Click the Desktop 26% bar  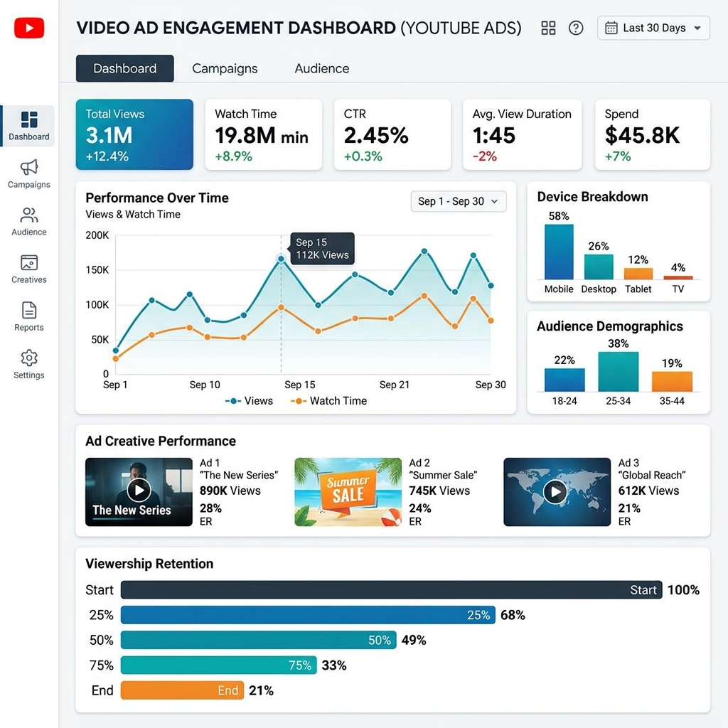click(599, 267)
